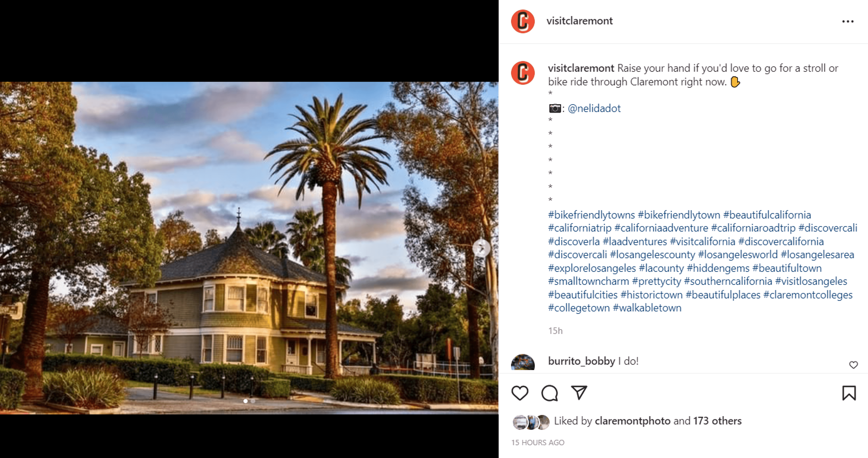This screenshot has width=868, height=458.
Task: Open the three-dot more options menu
Action: 848,21
